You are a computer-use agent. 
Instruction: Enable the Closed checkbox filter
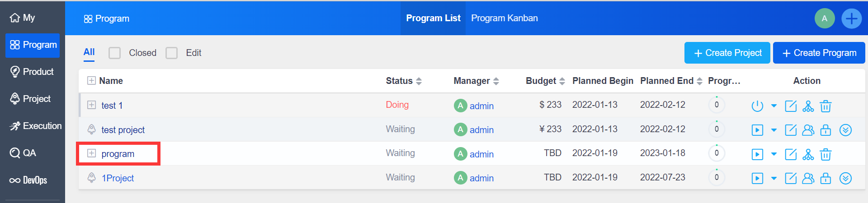tap(115, 53)
